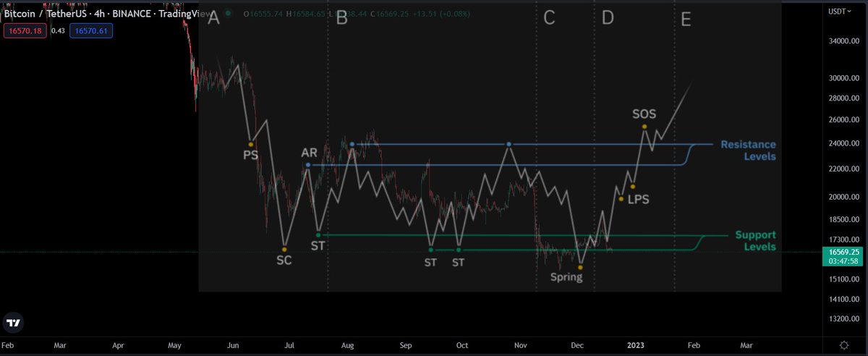Click the 28000.00 price axis label
868x356 pixels.
click(843, 98)
